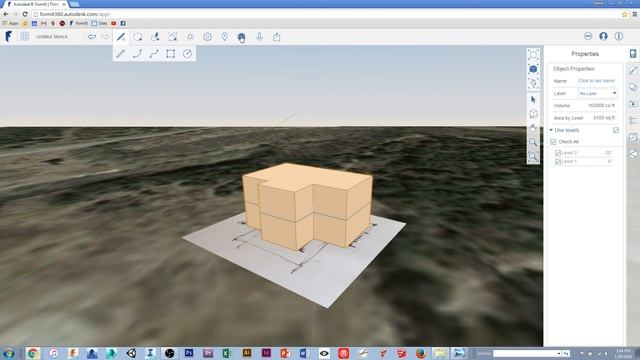640x360 pixels.
Task: Open the Layers panel tab
Action: (633, 87)
